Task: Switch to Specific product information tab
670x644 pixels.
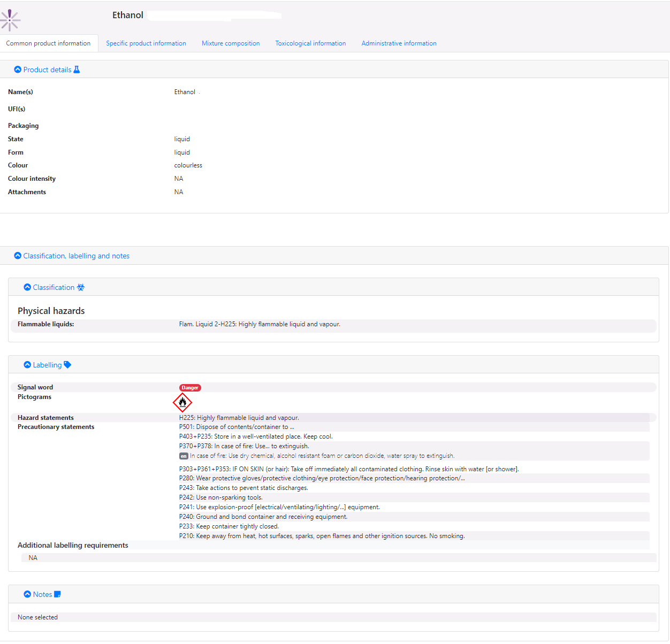Action: [x=146, y=43]
